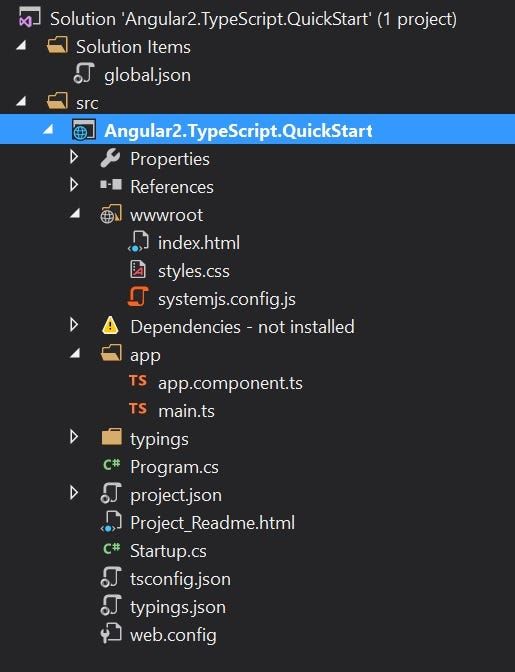The width and height of the screenshot is (515, 672).
Task: Click the warning icon beside Dependencies
Action: [x=110, y=325]
